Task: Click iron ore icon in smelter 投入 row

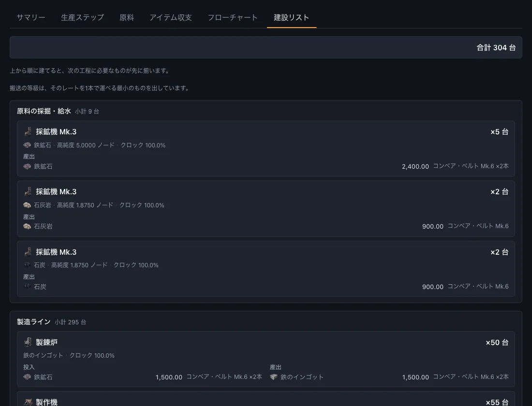Action: pyautogui.click(x=27, y=377)
